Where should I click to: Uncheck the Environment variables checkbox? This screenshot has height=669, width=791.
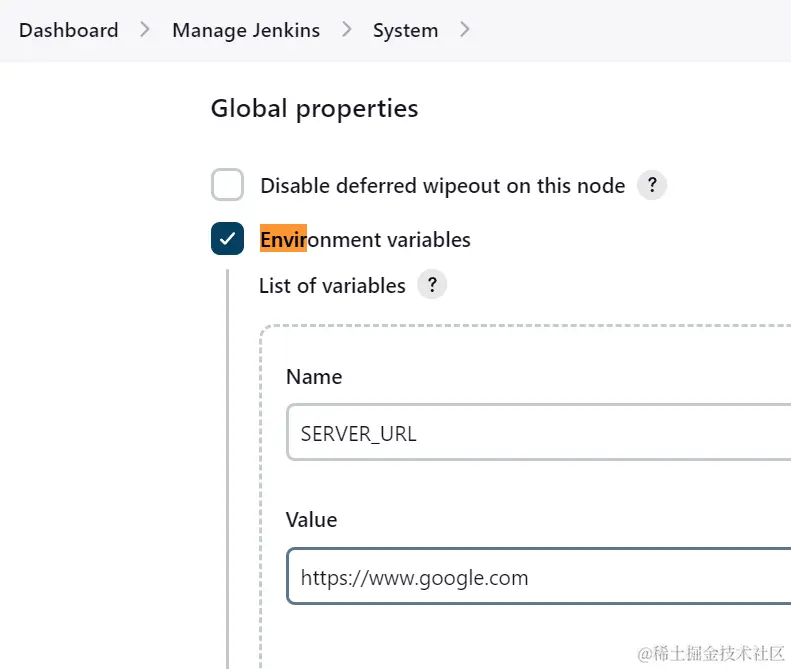[228, 239]
